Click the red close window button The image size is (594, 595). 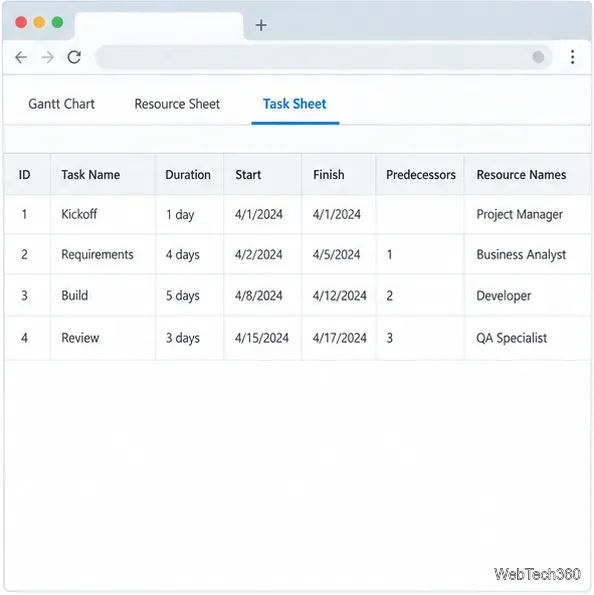point(21,22)
